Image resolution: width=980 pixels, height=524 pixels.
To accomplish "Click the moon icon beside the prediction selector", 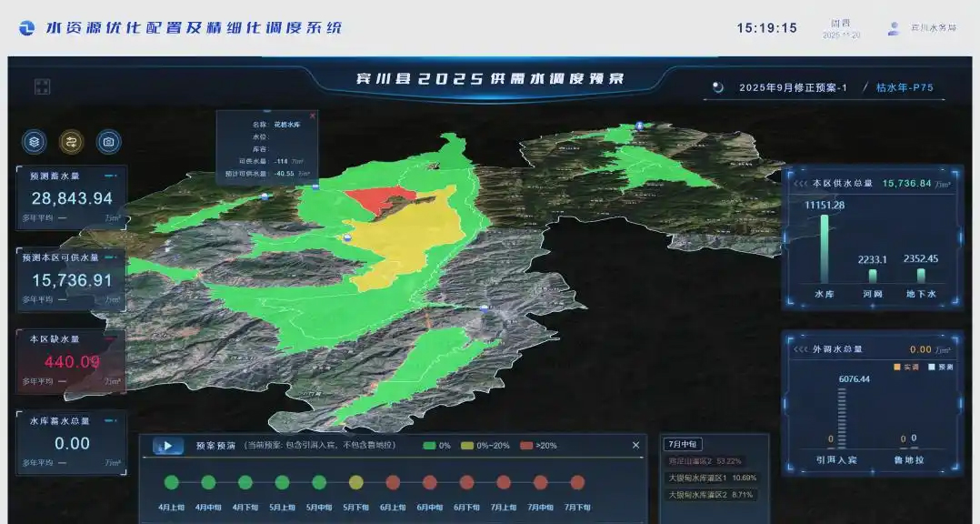I will tap(717, 86).
